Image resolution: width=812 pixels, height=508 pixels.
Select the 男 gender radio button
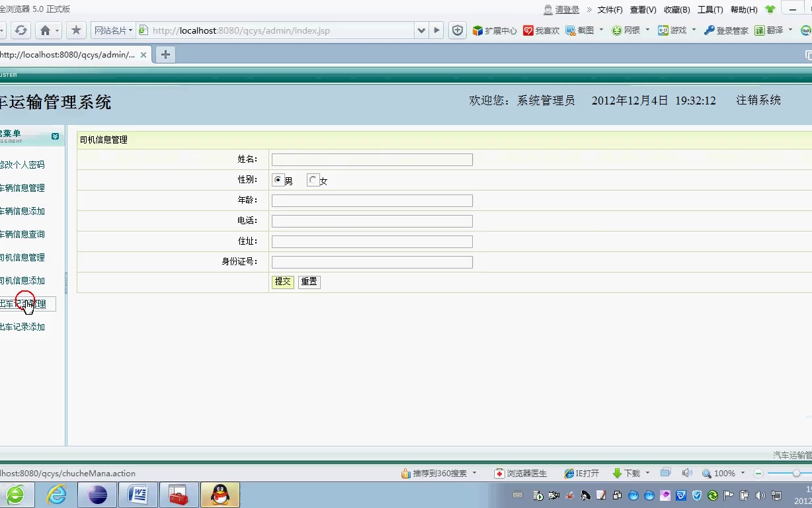pyautogui.click(x=278, y=179)
